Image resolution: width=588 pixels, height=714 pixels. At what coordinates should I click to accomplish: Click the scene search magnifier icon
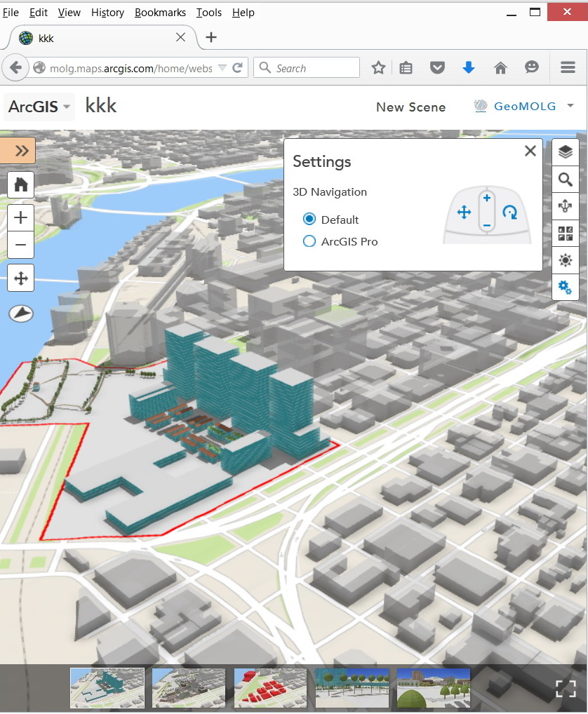click(565, 180)
